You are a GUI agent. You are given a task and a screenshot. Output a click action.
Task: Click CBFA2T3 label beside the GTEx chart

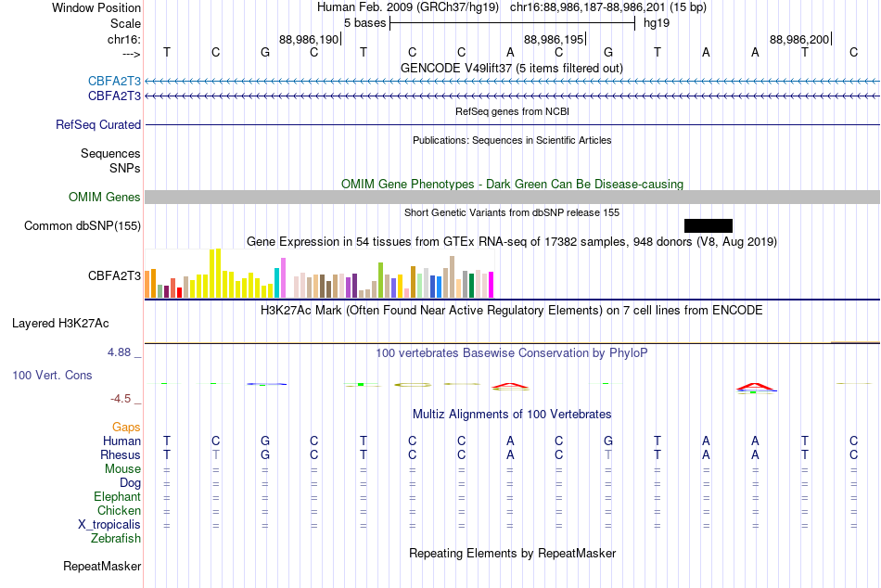(x=114, y=275)
